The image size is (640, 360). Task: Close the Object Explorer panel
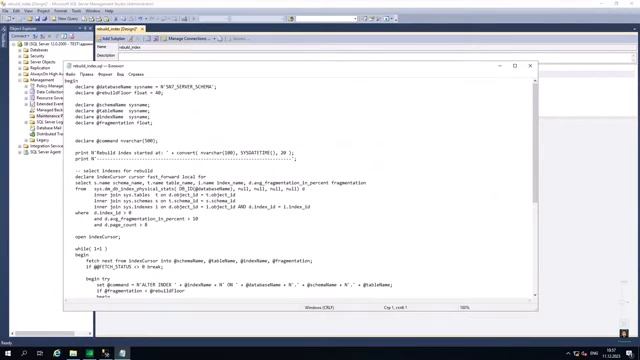tap(90, 28)
